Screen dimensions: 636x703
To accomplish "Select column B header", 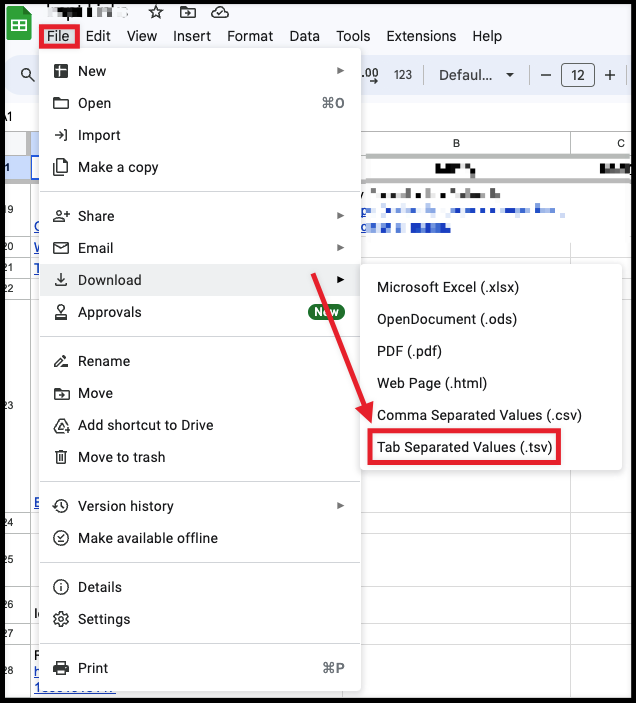I will tap(456, 143).
